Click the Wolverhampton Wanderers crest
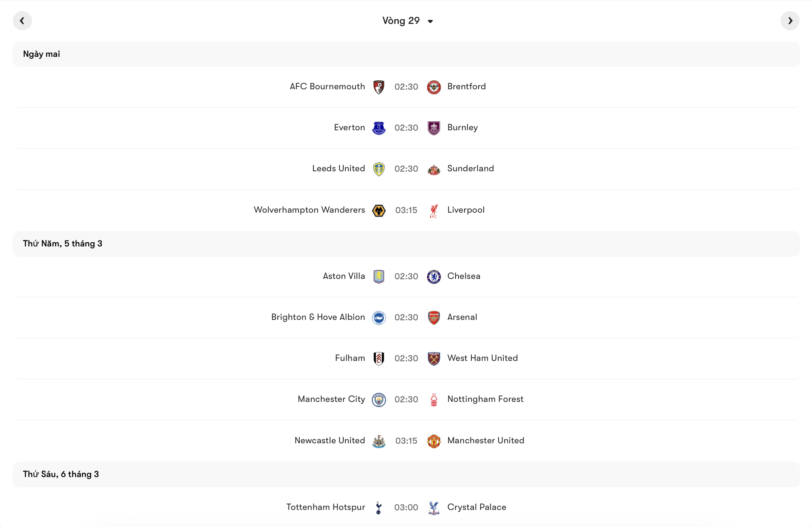The width and height of the screenshot is (812, 527). [379, 210]
